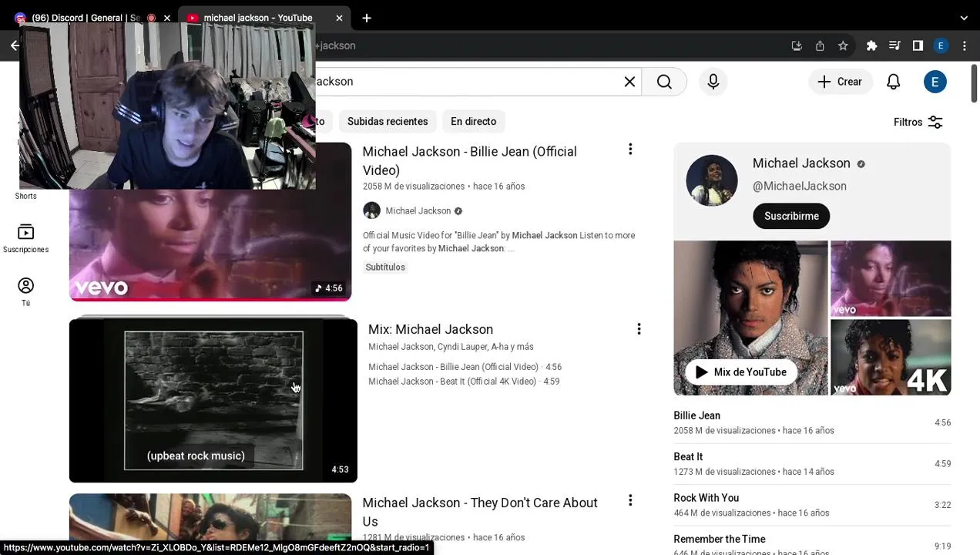Open the Mix: Michael Jackson thumbnail
The width and height of the screenshot is (980, 555).
coord(213,399)
